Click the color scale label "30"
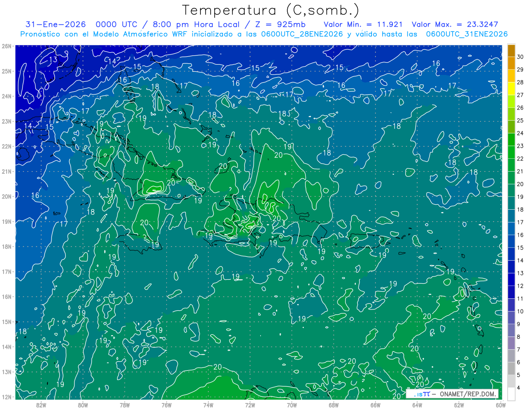Image resolution: width=532 pixels, height=411 pixels. click(x=520, y=57)
